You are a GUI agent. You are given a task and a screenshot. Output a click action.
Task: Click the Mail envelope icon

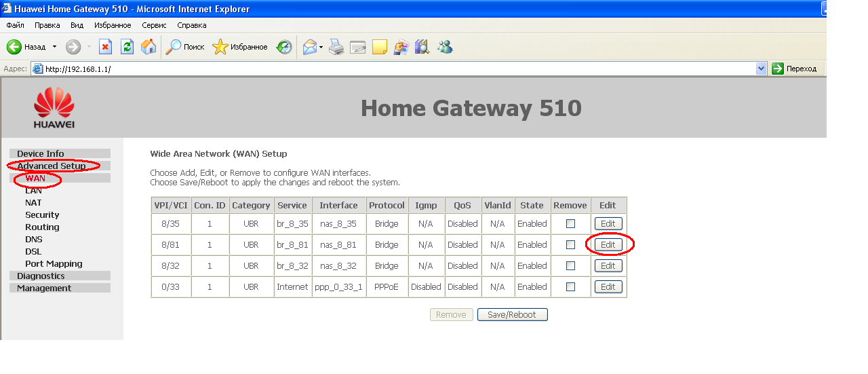tap(310, 47)
